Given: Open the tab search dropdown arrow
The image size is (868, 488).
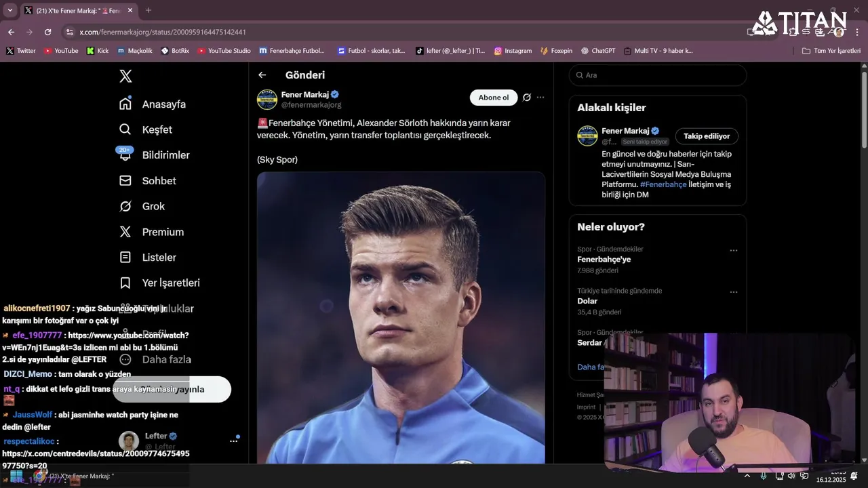Looking at the screenshot, I should pyautogui.click(x=9, y=10).
